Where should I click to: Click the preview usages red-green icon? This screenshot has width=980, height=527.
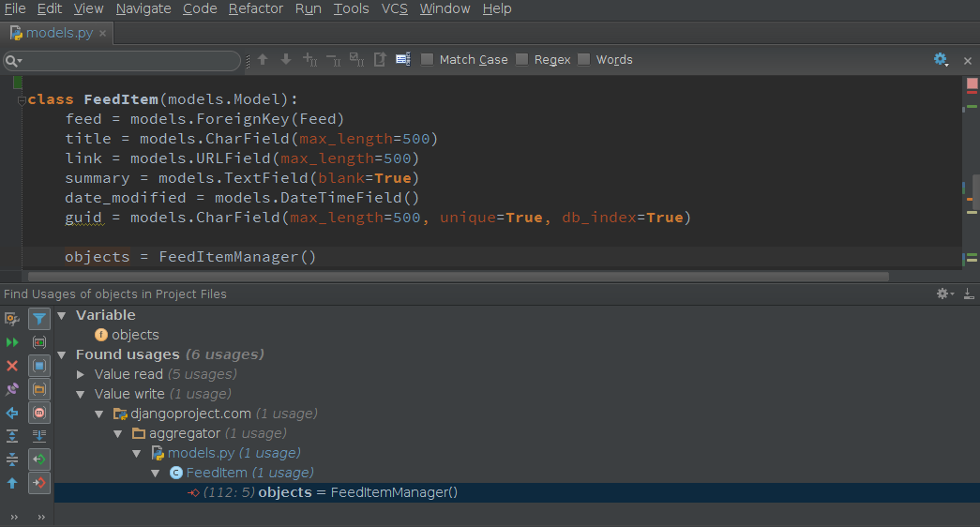38,342
